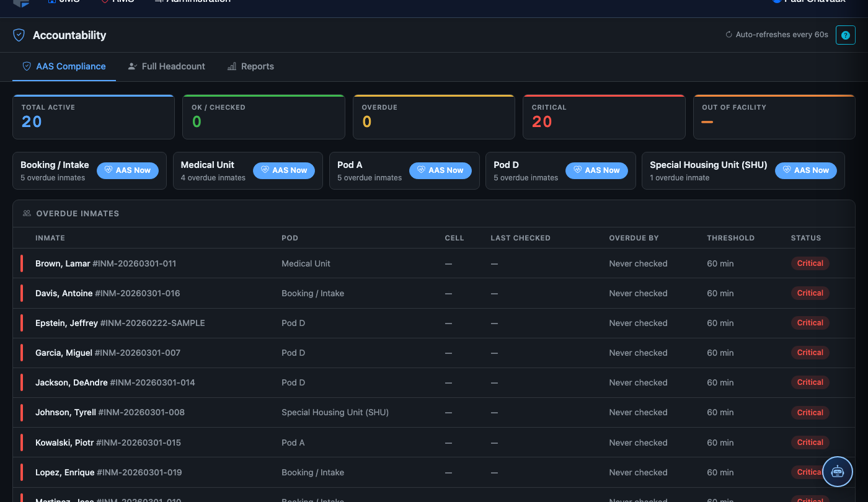Open the help question-mark button
Viewport: 868px width, 502px height.
[x=846, y=35]
